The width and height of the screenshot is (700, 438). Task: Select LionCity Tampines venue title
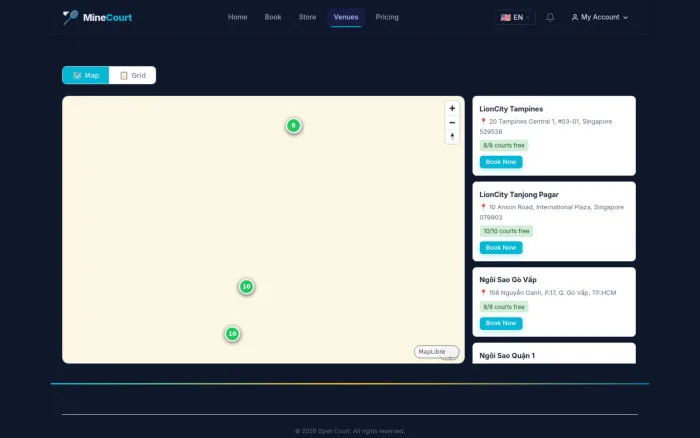point(511,109)
